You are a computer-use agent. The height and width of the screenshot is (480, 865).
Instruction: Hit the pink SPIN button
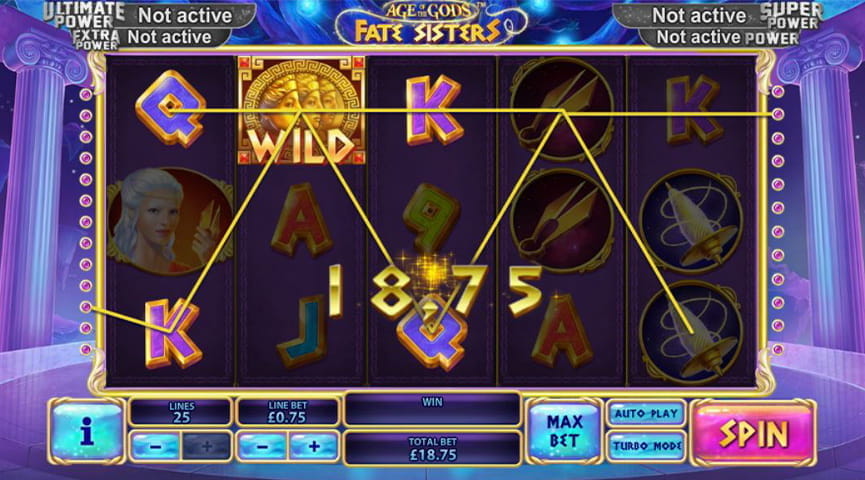click(754, 433)
